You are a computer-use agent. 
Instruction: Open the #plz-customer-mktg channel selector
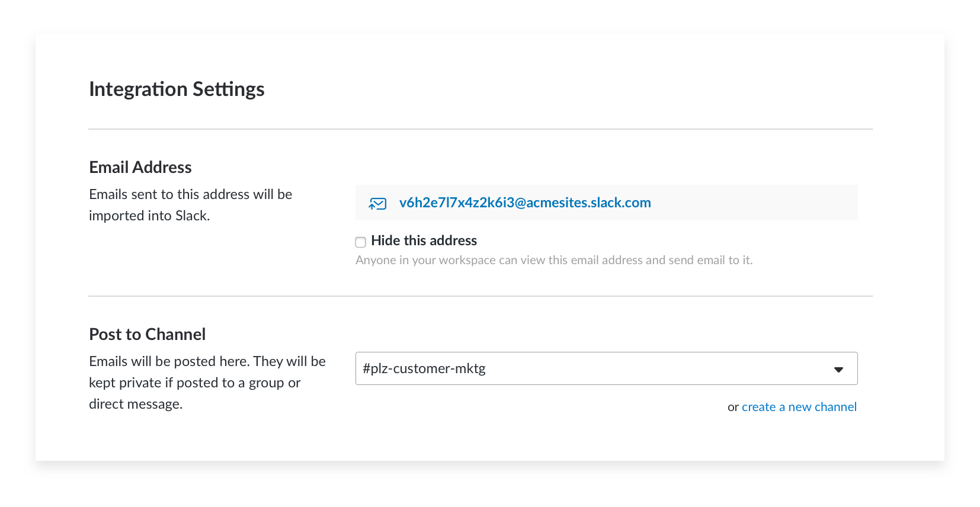pyautogui.click(x=606, y=368)
